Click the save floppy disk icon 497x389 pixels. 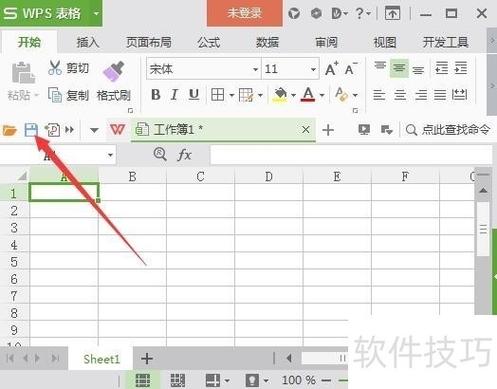coord(31,130)
